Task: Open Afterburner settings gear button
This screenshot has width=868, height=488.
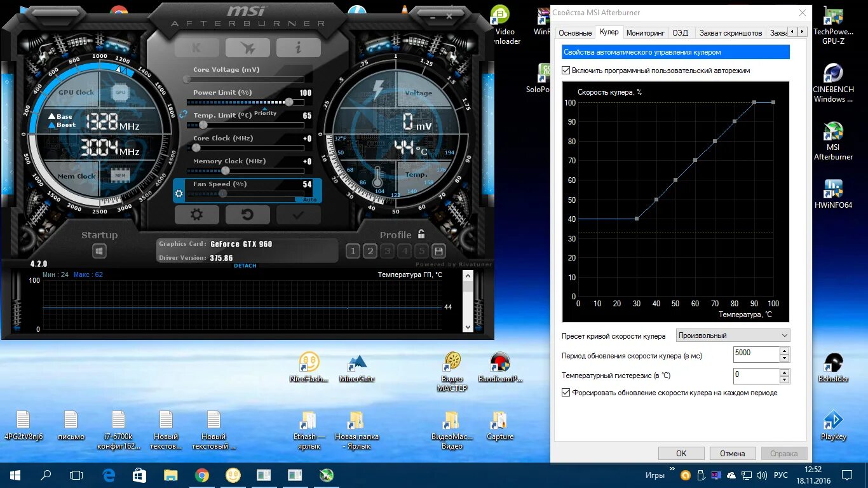Action: [x=196, y=215]
